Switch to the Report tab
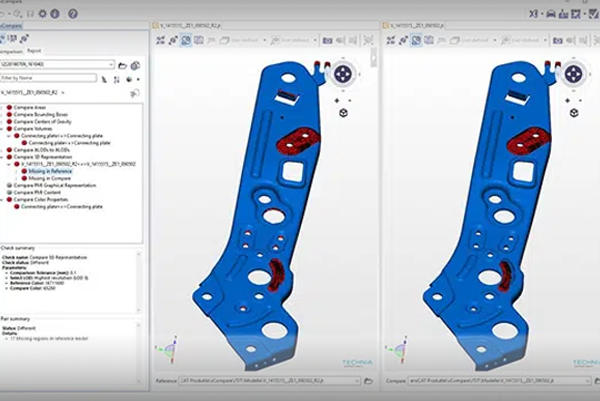Screen dimensions: 600x401 [x=34, y=50]
